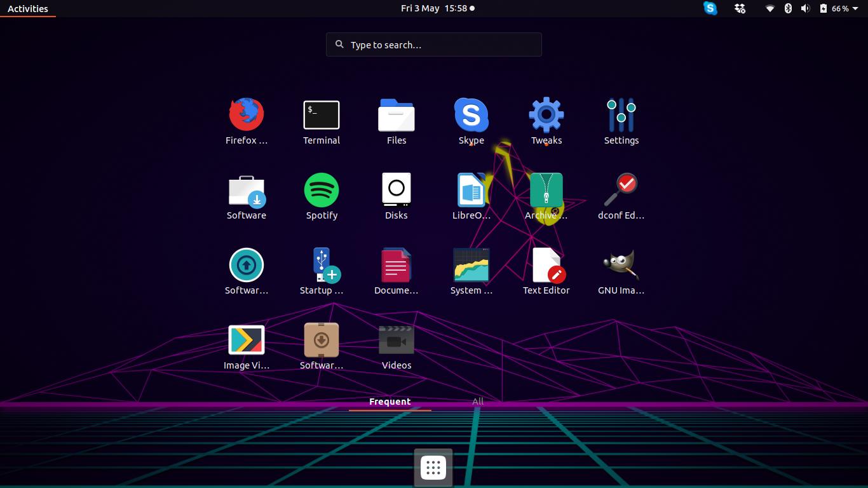
Task: Click the Skype icon in the system tray
Action: 710,8
